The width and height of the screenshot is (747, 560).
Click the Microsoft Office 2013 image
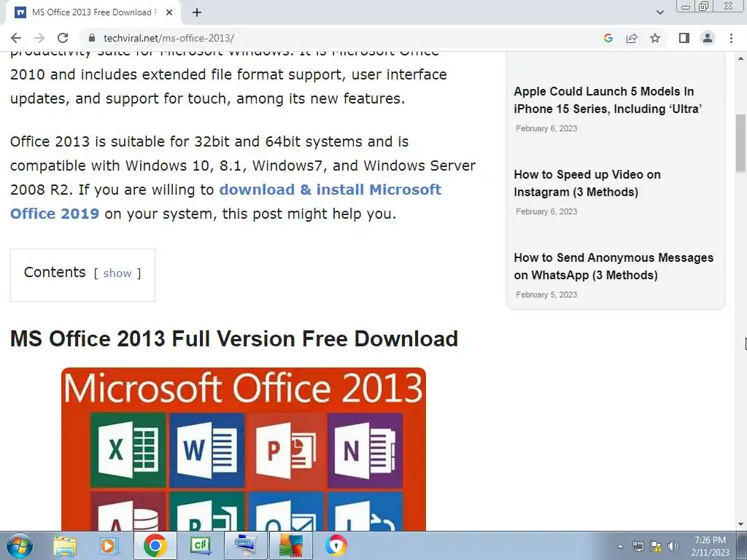tap(244, 449)
